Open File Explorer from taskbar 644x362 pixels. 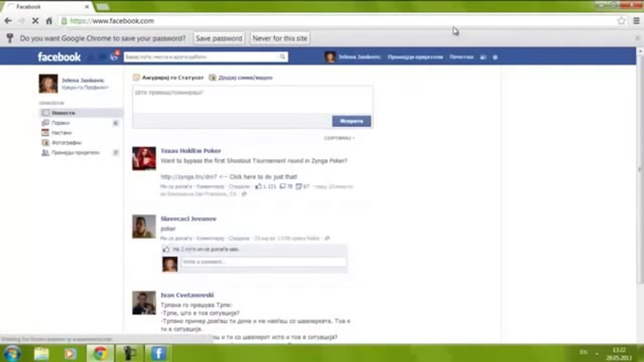tap(41, 353)
